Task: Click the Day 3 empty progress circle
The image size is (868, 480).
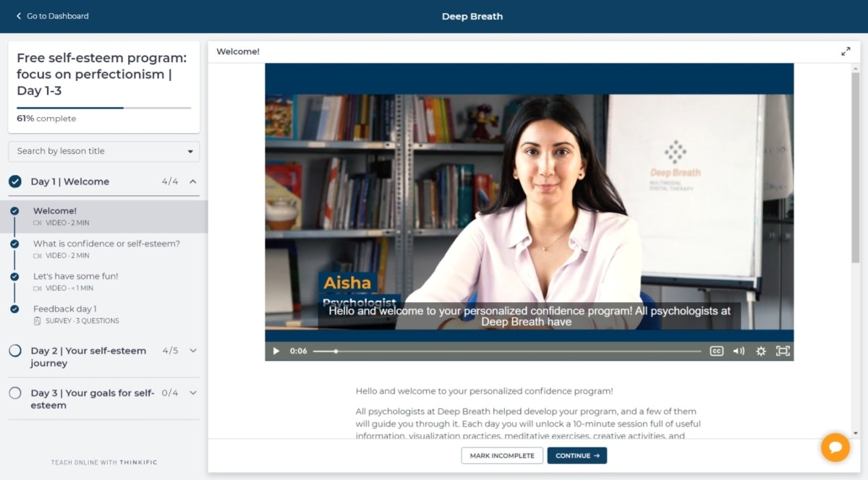Action: click(x=15, y=393)
